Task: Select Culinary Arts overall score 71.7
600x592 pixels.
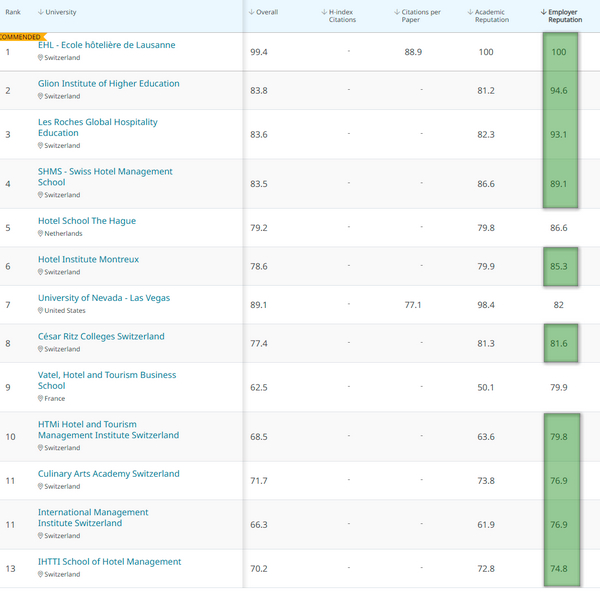Action: click(x=259, y=481)
